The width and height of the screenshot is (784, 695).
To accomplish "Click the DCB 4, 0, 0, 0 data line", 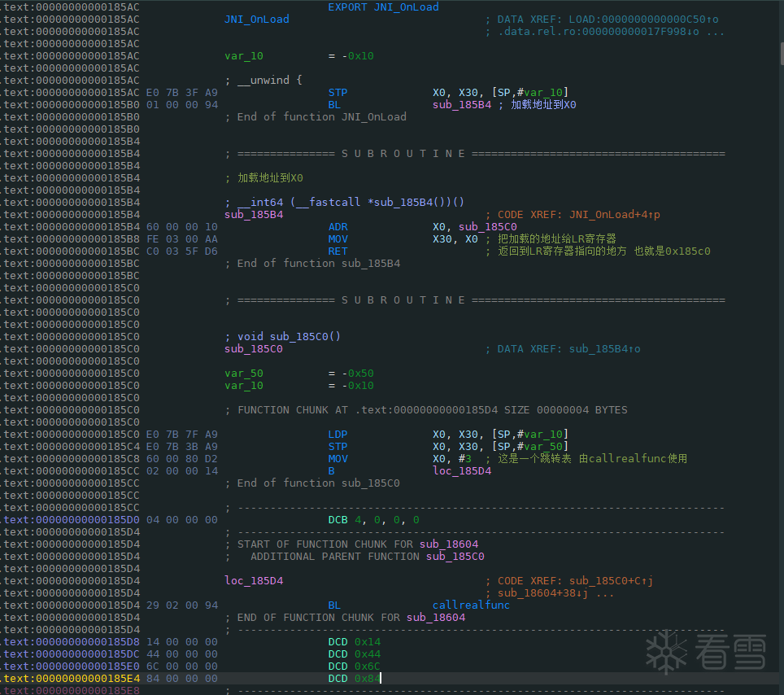I will [373, 520].
